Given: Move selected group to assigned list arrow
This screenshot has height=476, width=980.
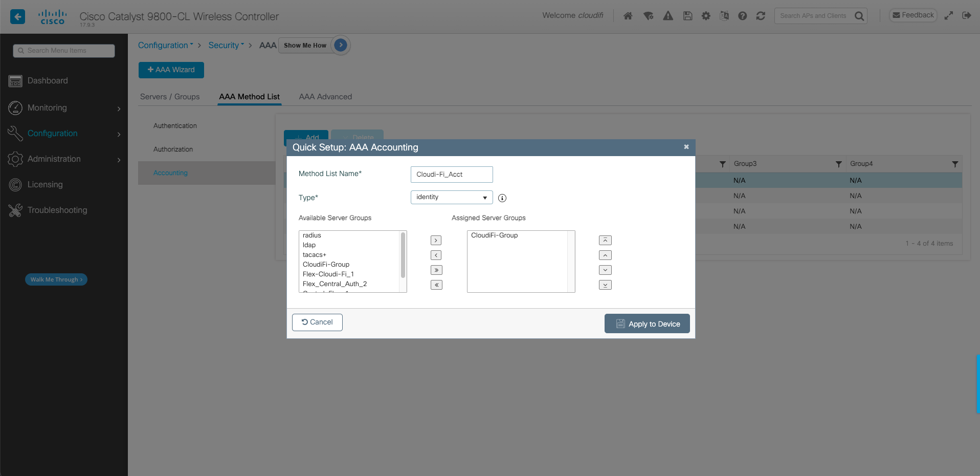Looking at the screenshot, I should click(x=436, y=241).
